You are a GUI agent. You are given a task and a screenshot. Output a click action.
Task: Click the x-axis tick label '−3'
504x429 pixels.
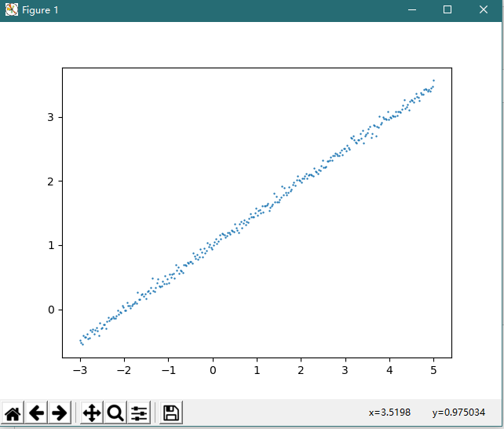80,371
